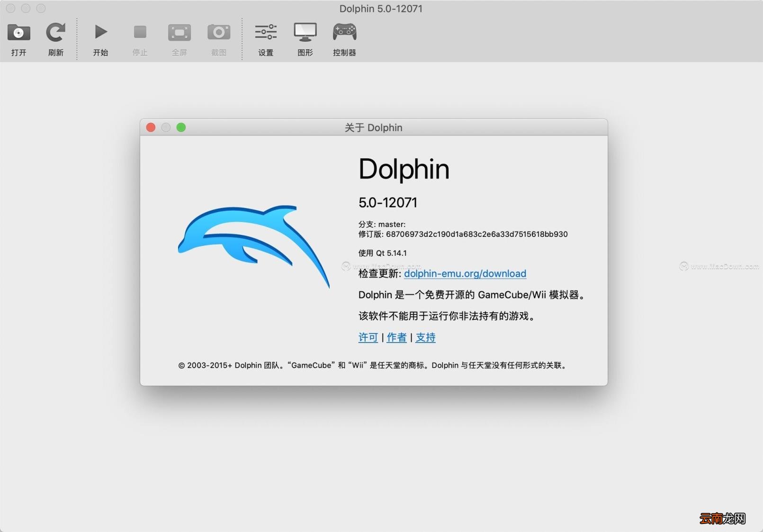Click the 支持 (Support) link
The image size is (763, 532).
425,337
